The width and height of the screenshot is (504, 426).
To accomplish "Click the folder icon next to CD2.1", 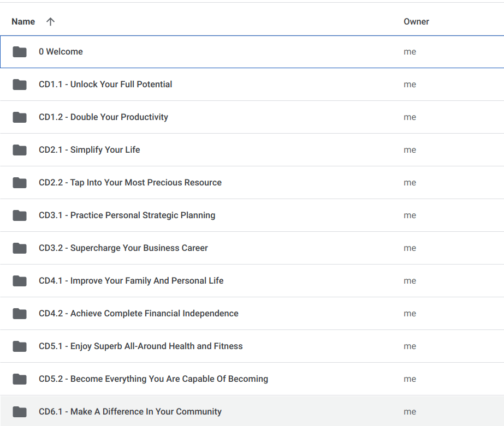I will [x=20, y=149].
